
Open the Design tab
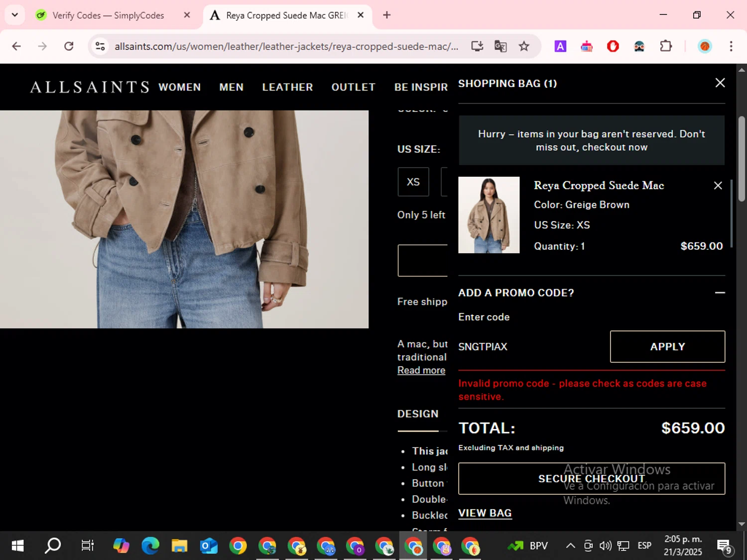(x=418, y=414)
